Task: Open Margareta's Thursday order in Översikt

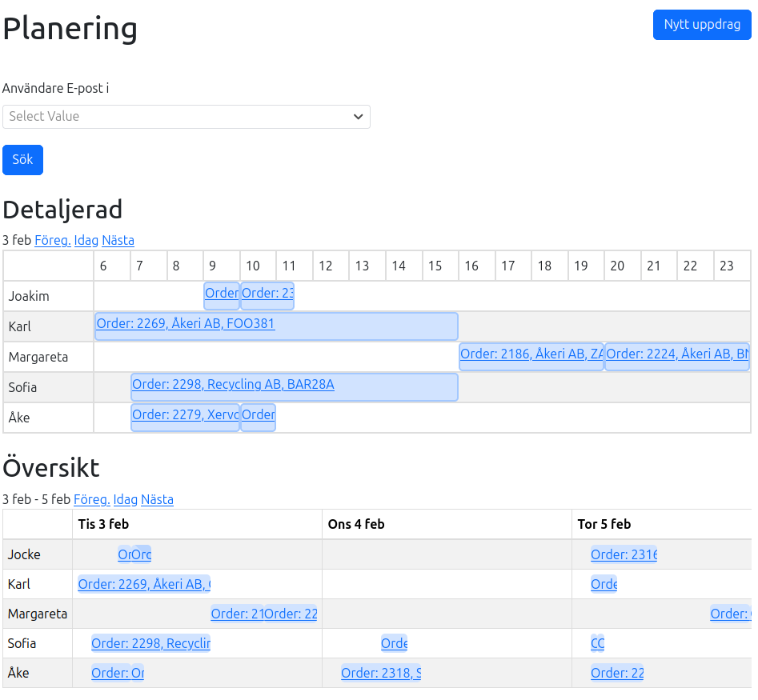Action: tap(730, 614)
